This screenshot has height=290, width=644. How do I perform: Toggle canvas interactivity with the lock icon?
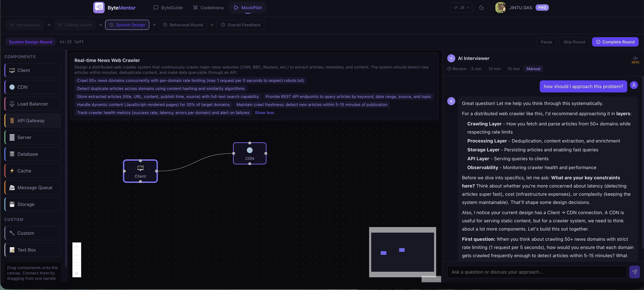(77, 273)
